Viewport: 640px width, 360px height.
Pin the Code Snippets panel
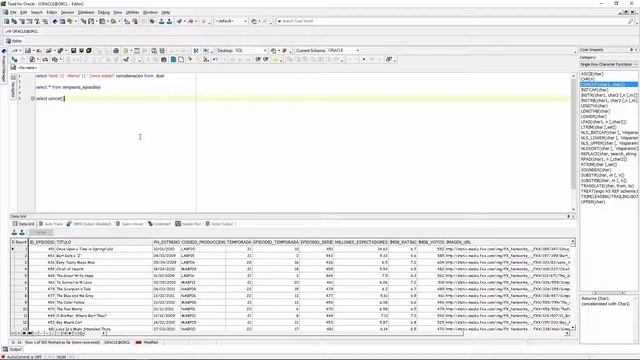pos(631,50)
